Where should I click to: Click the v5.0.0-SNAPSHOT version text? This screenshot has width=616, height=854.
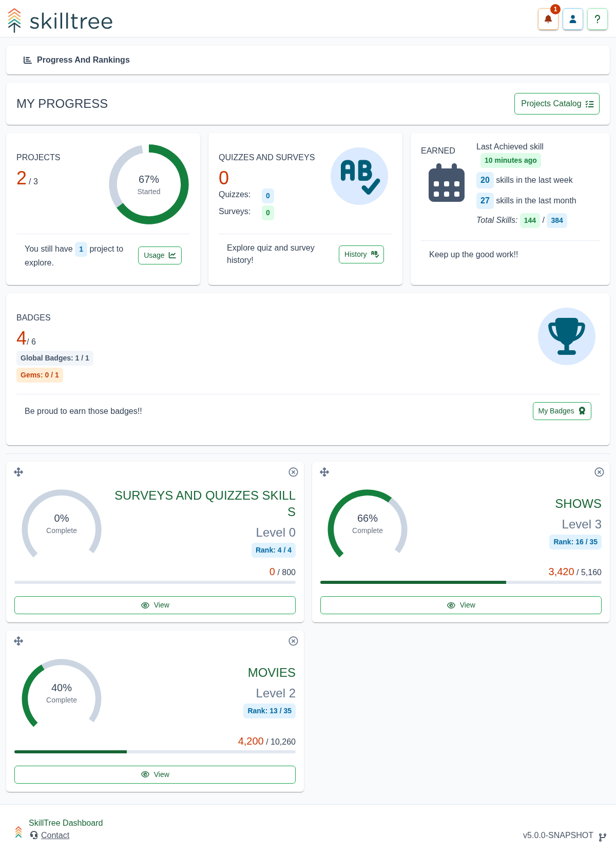tap(558, 836)
